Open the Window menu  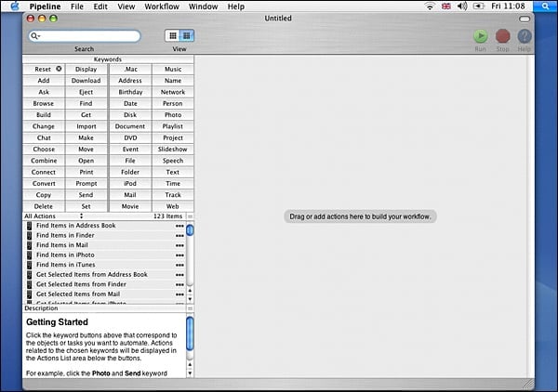[x=203, y=7]
